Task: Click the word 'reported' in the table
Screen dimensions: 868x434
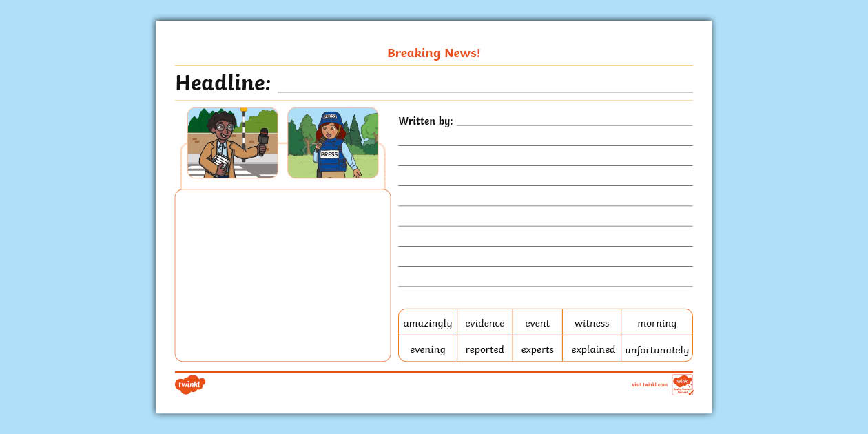Action: click(x=484, y=349)
